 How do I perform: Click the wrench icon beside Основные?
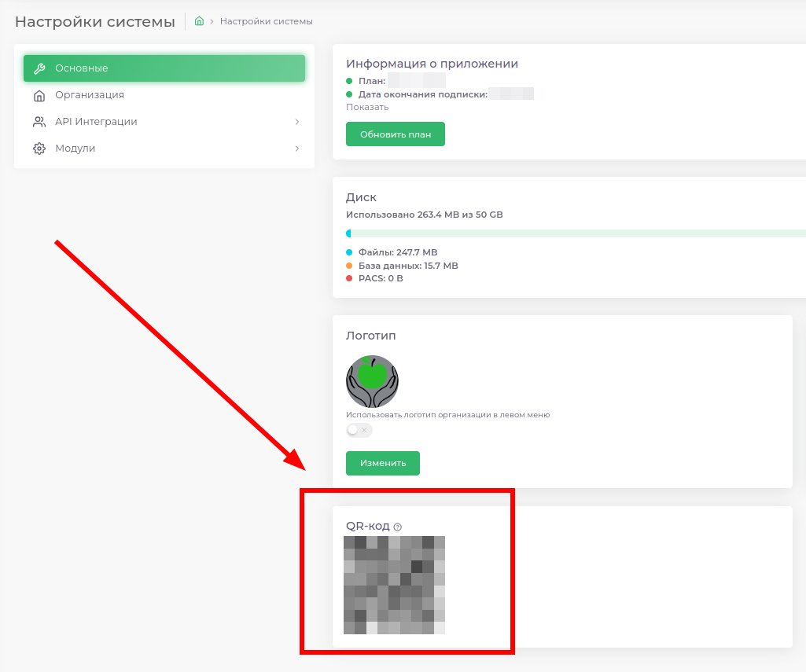pos(39,68)
